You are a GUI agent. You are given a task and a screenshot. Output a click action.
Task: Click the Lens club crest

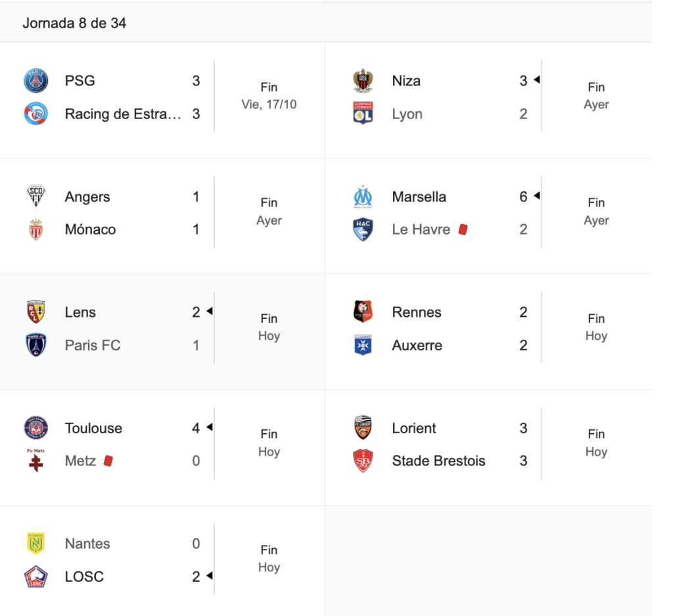[x=36, y=312]
